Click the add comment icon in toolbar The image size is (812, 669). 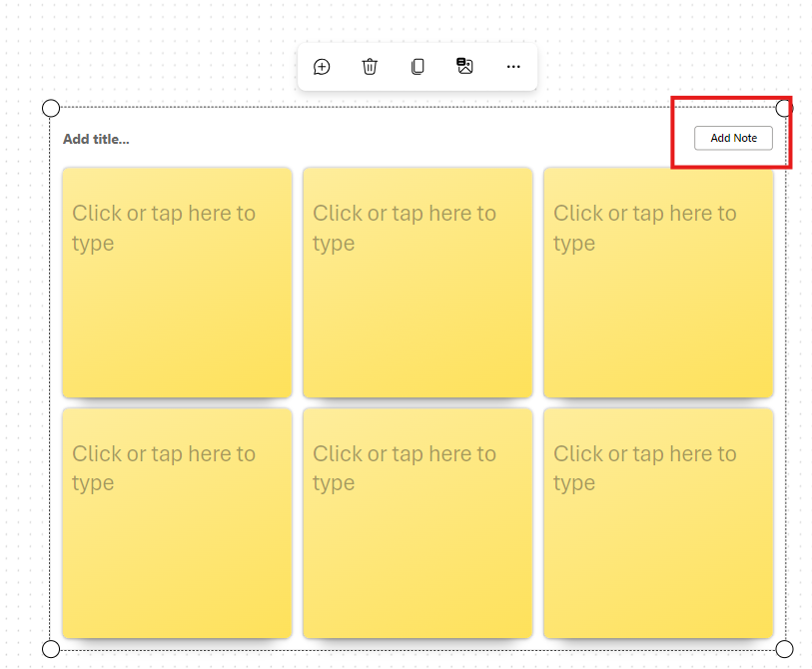(322, 67)
